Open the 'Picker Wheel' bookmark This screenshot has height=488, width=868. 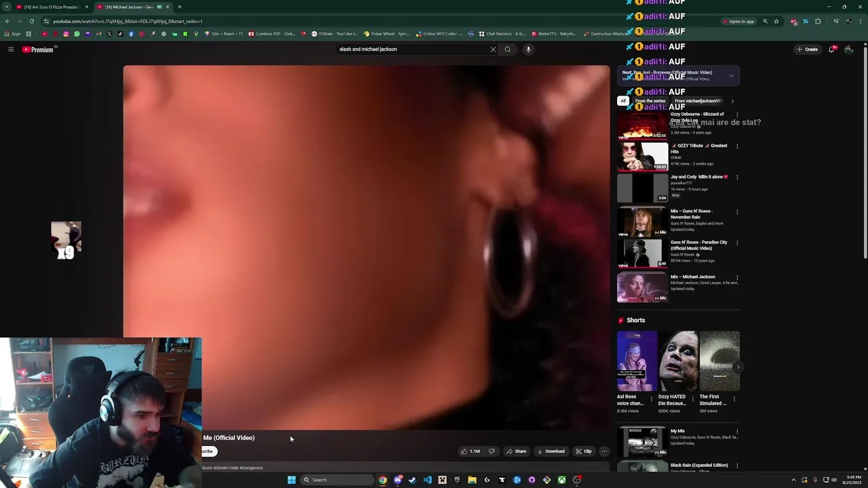(387, 34)
